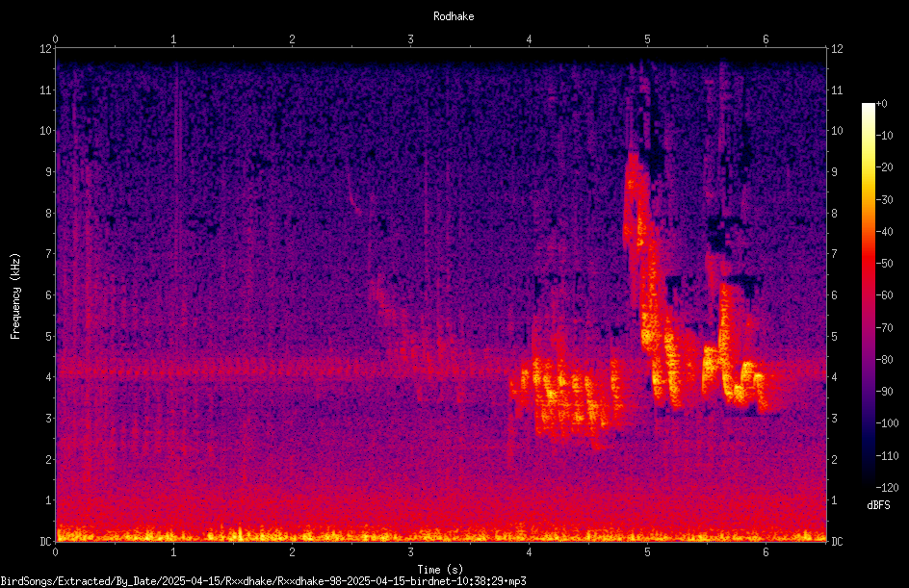
Task: Click the 12 kHz label on the left axis
Action: click(46, 49)
